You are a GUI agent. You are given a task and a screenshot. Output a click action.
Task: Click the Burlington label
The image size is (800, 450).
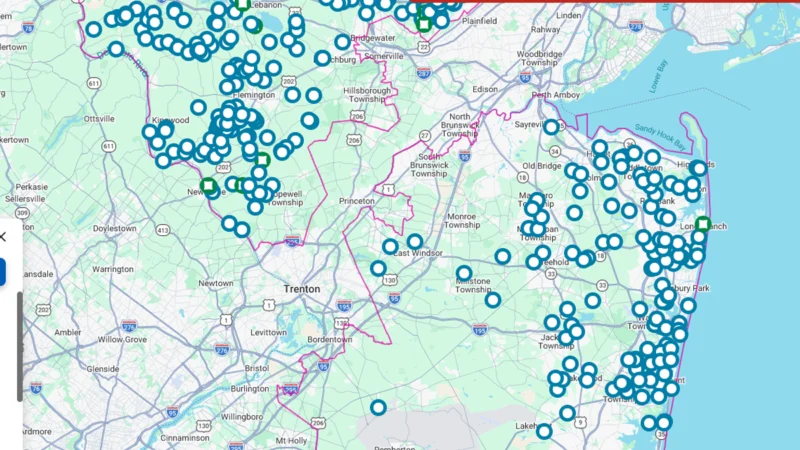(249, 388)
